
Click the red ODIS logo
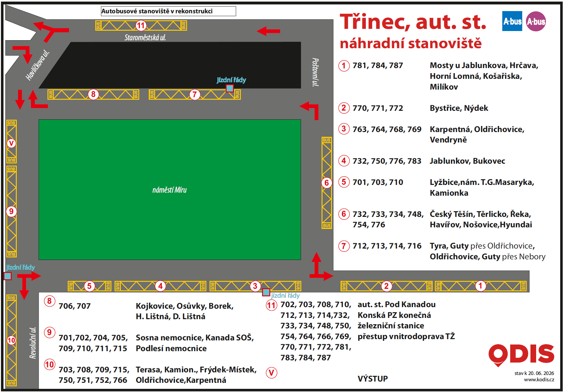(x=521, y=355)
